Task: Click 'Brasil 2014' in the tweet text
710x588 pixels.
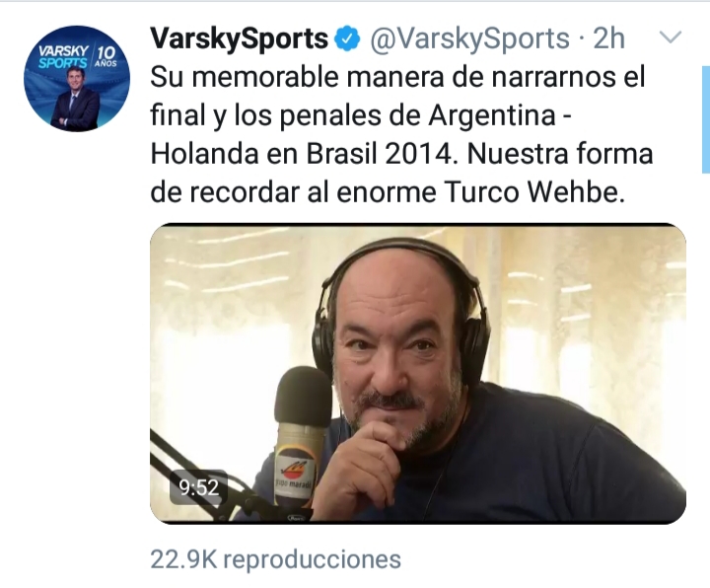Action: (x=380, y=155)
